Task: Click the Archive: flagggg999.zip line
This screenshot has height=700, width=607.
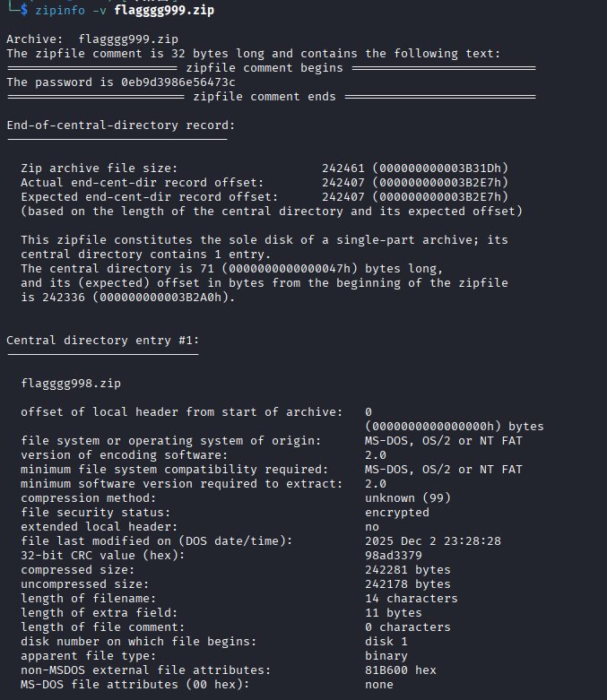Action: click(x=91, y=39)
